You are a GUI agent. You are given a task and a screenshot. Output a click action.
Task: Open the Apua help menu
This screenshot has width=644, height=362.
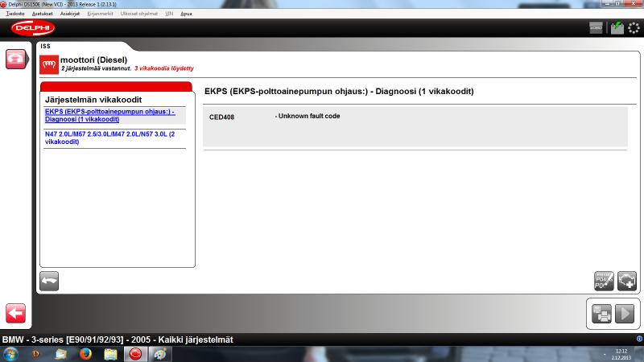(x=186, y=14)
